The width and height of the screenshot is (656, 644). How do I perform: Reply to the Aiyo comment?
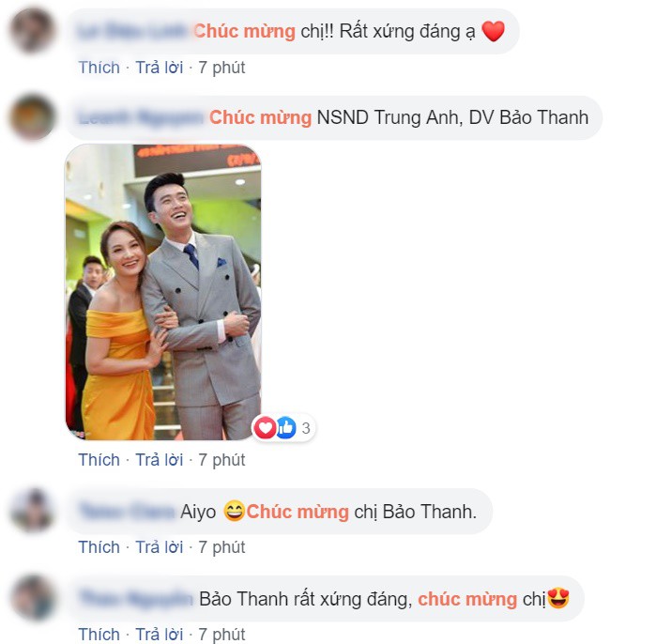tap(160, 547)
